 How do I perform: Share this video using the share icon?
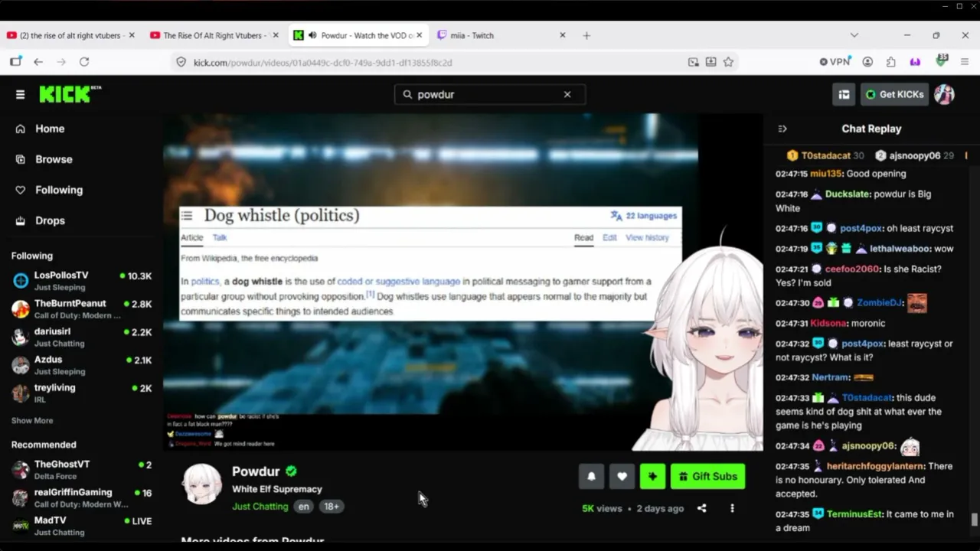(x=701, y=508)
